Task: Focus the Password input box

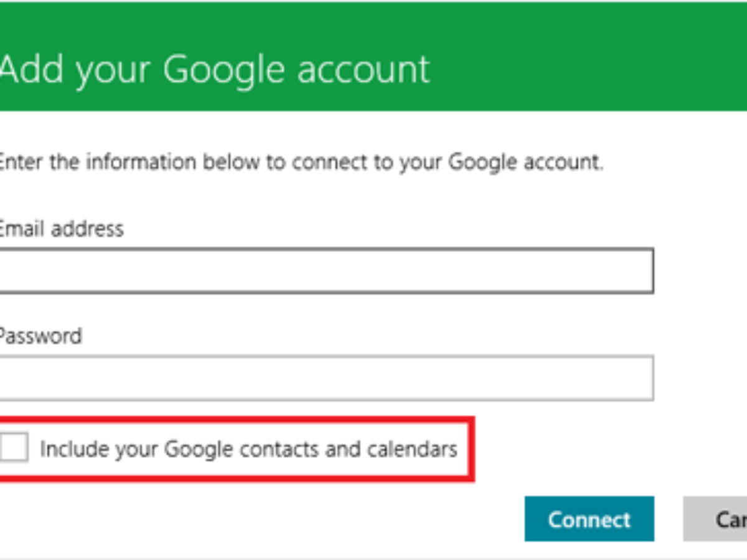Action: (325, 378)
